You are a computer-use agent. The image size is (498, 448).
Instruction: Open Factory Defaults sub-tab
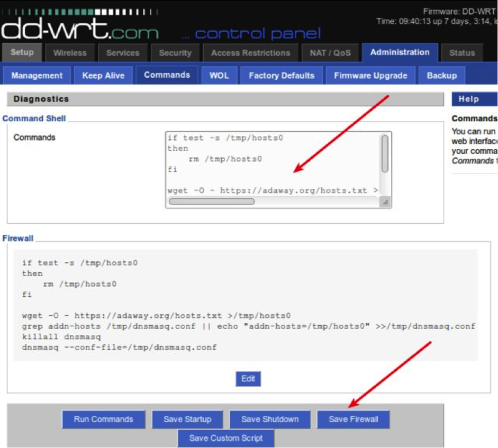[x=282, y=75]
